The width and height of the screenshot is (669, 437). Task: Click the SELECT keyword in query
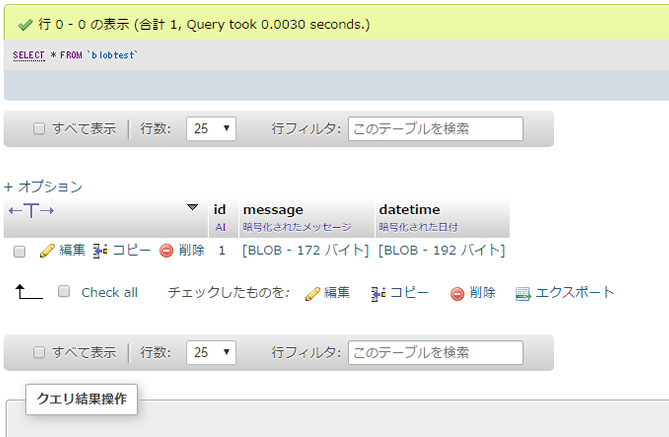pos(29,55)
